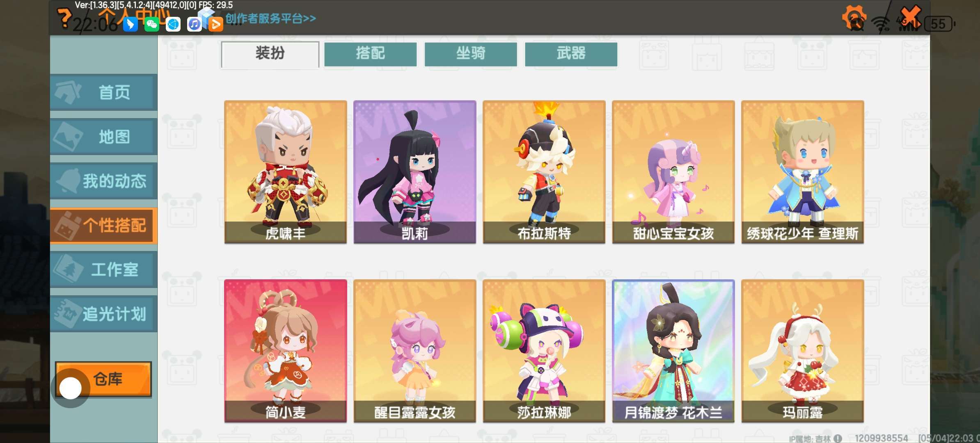Select the 凯莉 character skin card
This screenshot has height=443, width=980.
click(415, 172)
